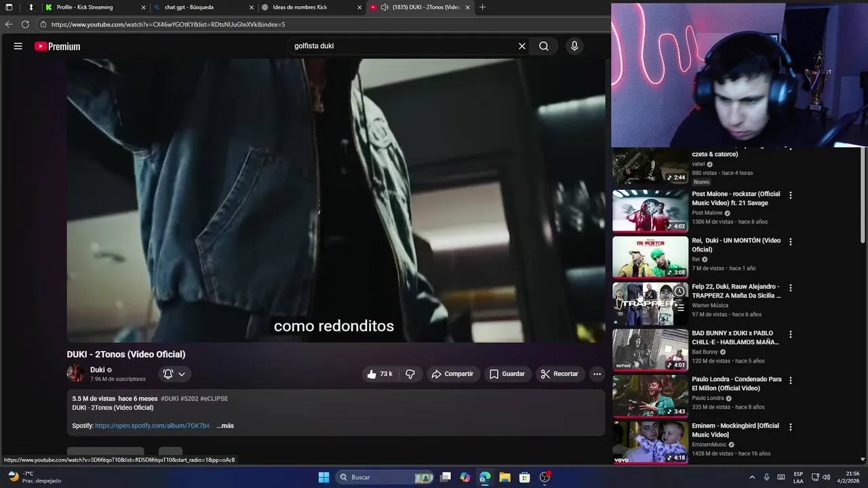Image resolution: width=868 pixels, height=488 pixels.
Task: Open options for BAD BUNNY x DUKI video
Action: [790, 334]
